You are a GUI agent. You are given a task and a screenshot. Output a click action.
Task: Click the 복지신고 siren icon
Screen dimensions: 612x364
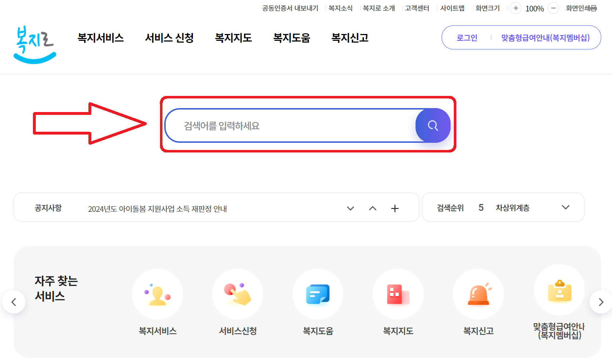(479, 294)
